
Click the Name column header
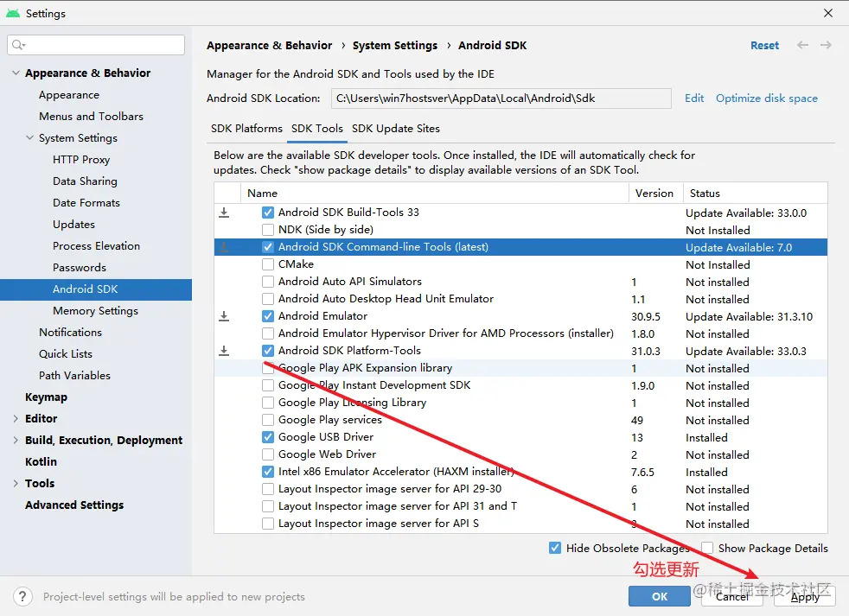[x=435, y=194]
